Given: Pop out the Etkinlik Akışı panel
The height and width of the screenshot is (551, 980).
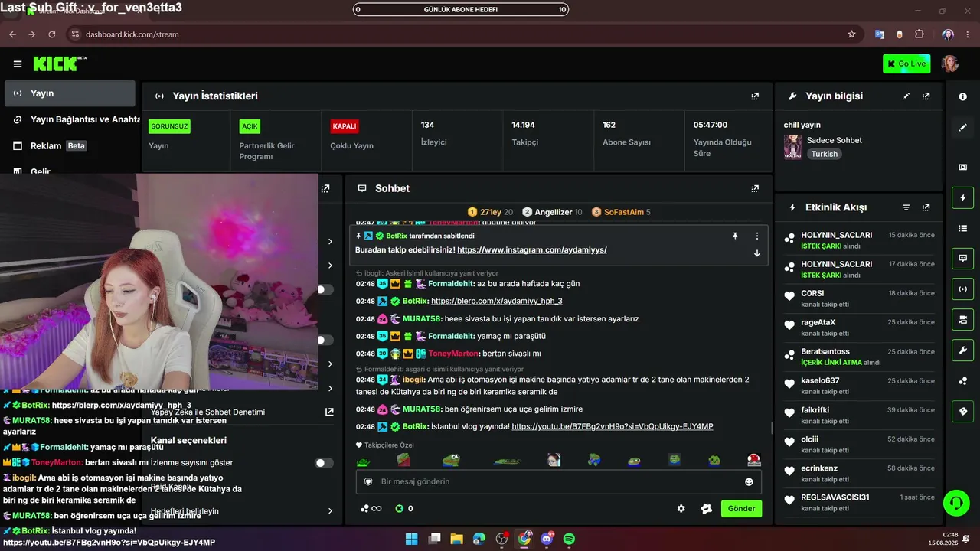Looking at the screenshot, I should coord(926,207).
